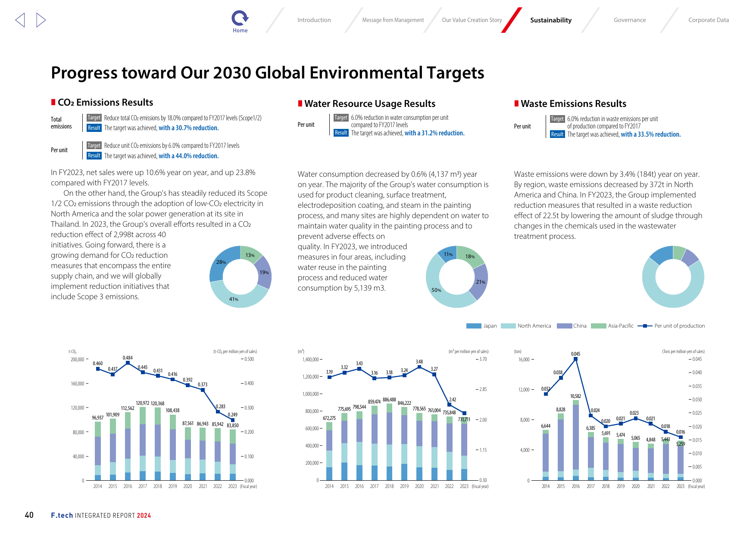Open the Introduction section tab

pyautogui.click(x=314, y=20)
